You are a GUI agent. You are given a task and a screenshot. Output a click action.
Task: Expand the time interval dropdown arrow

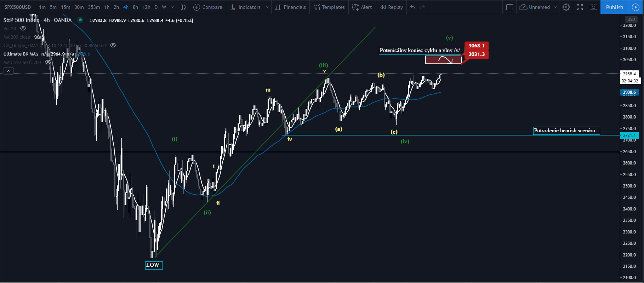coord(172,7)
